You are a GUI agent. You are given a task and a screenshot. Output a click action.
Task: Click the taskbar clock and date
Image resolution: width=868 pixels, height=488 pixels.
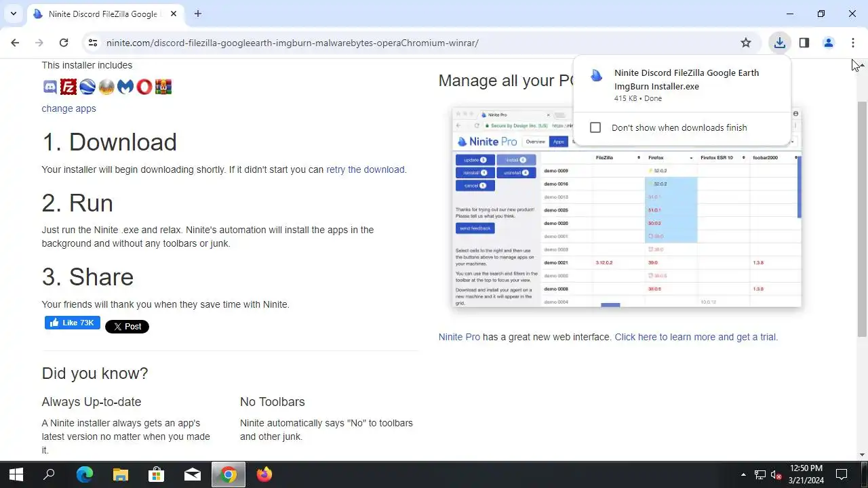coord(806,474)
